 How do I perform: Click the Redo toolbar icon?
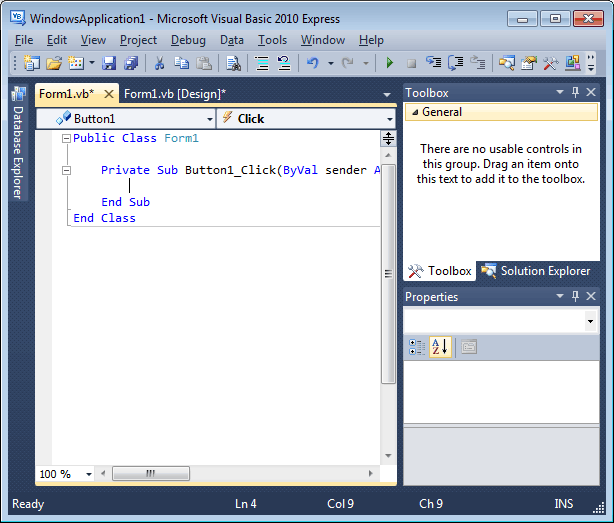click(x=348, y=63)
